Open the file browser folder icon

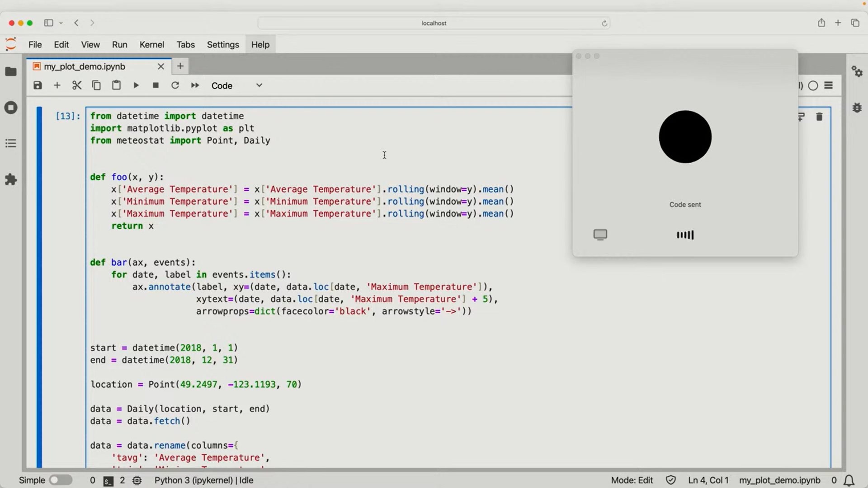pos(11,71)
